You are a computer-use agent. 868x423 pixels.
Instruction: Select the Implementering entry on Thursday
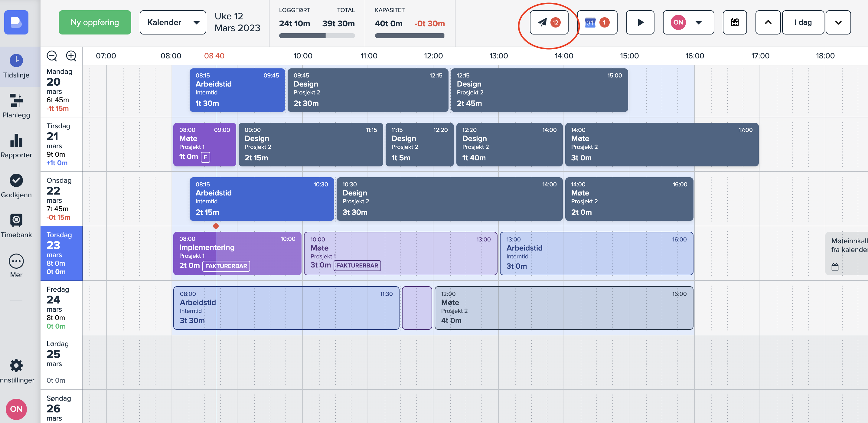pos(237,253)
